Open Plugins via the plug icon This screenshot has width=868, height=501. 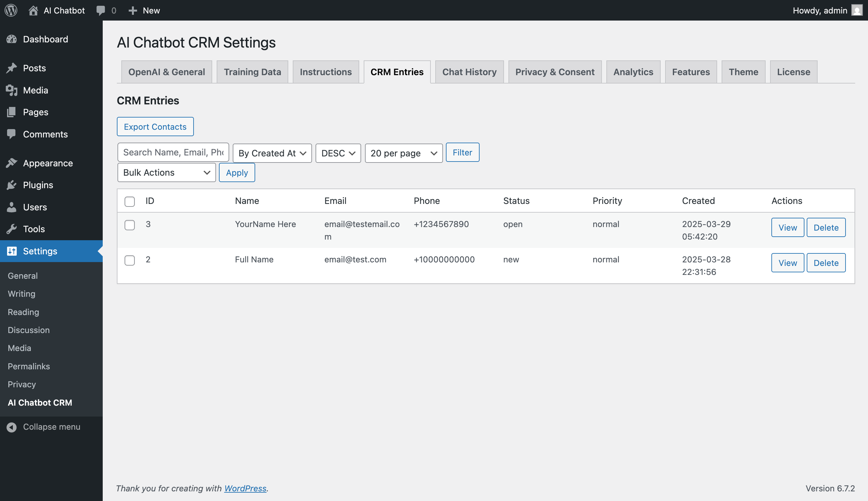point(11,185)
